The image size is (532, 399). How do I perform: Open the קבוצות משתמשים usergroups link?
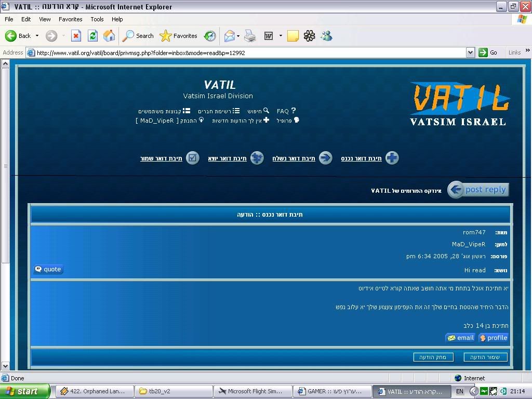tap(164, 111)
